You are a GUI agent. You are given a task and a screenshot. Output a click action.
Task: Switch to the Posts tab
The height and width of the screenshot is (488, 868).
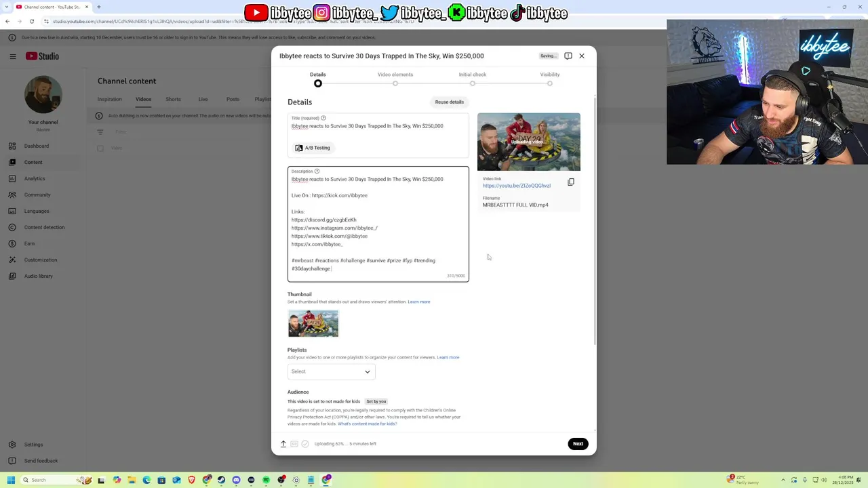233,99
